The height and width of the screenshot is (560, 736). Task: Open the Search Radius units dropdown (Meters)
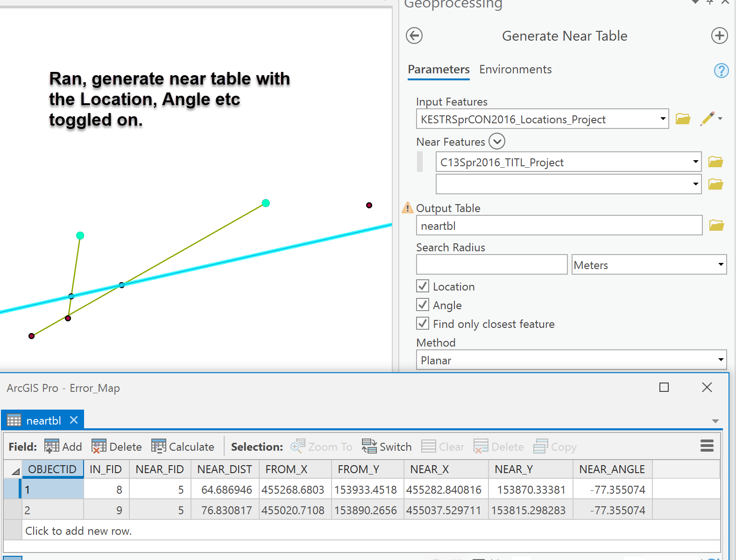coord(649,265)
